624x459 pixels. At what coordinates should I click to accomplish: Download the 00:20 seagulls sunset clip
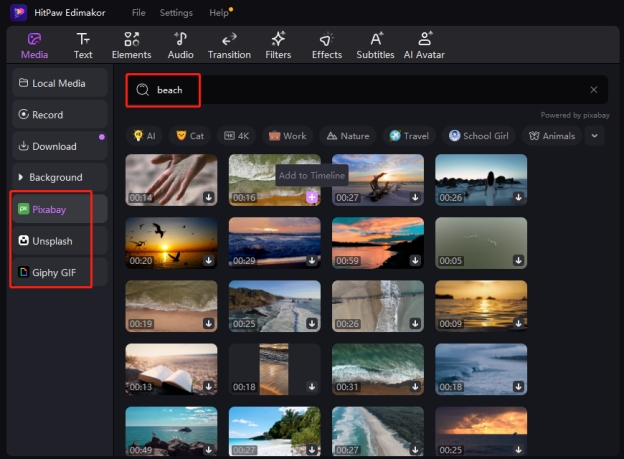[209, 260]
